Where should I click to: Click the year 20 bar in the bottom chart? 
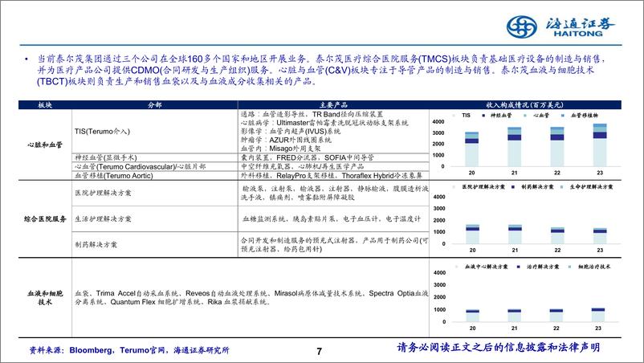click(472, 316)
